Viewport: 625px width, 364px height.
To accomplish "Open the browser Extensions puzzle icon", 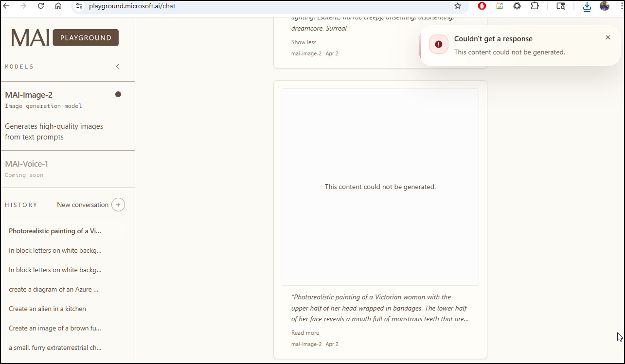I will [x=535, y=6].
